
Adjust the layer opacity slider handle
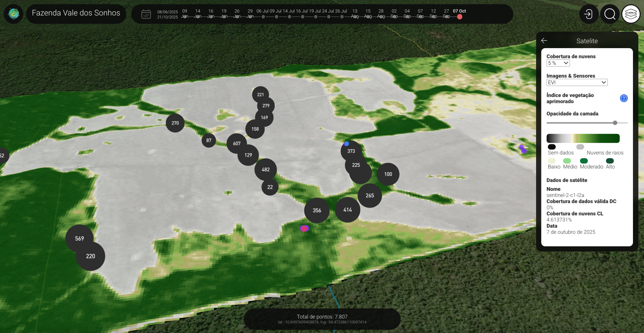[x=615, y=123]
